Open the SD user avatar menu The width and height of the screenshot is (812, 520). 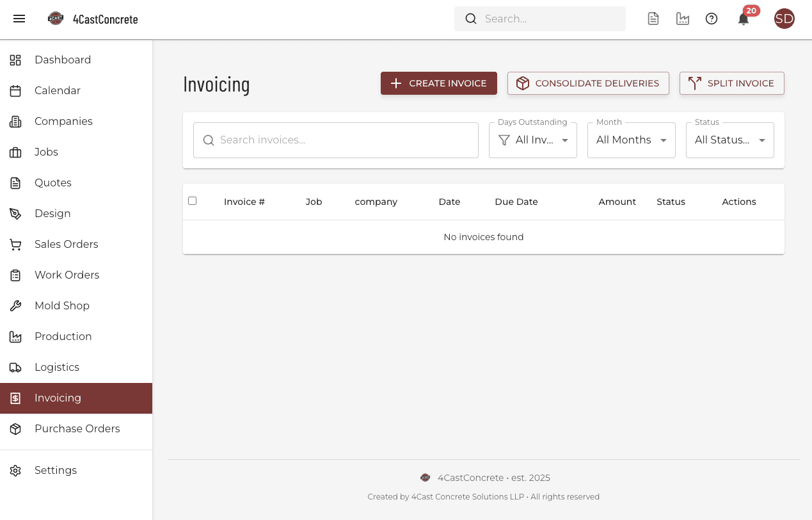coord(784,19)
